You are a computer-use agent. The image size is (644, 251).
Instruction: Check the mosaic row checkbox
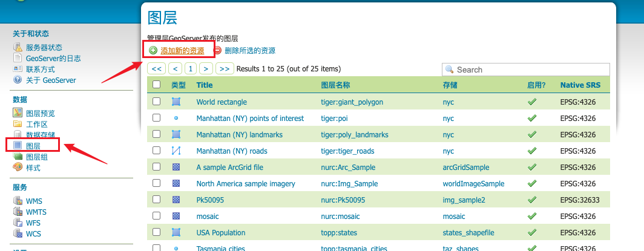pyautogui.click(x=157, y=216)
